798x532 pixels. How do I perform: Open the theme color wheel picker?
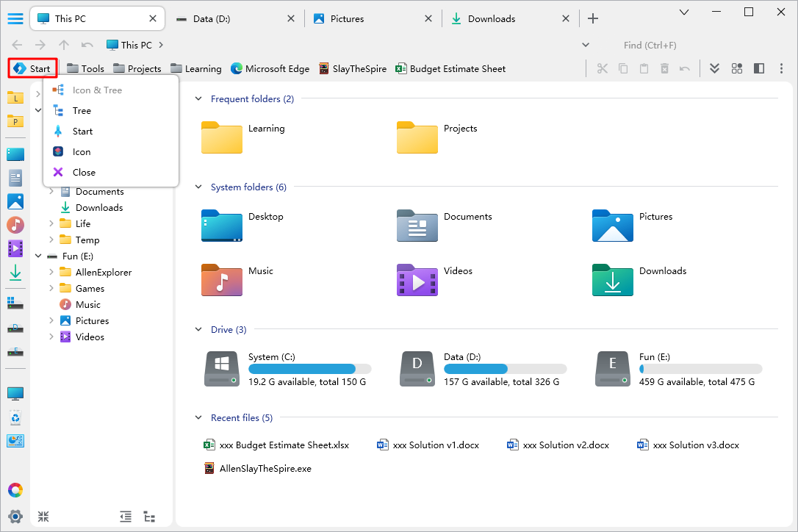click(x=15, y=490)
